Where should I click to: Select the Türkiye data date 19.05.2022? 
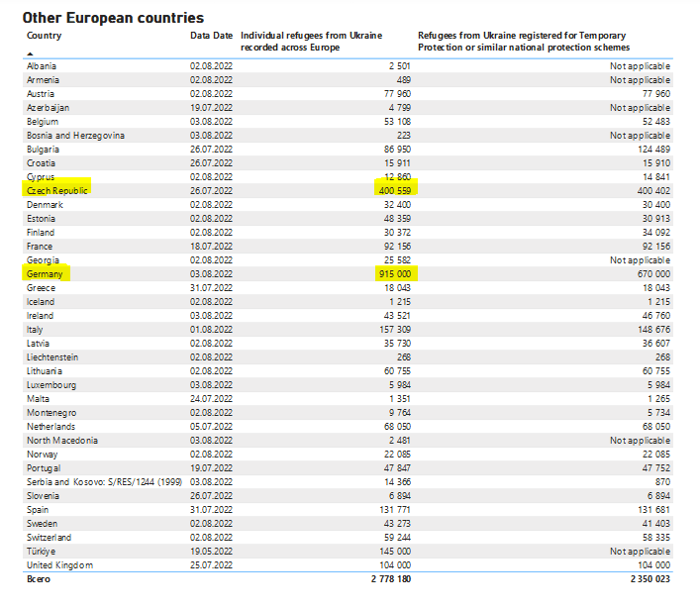210,551
